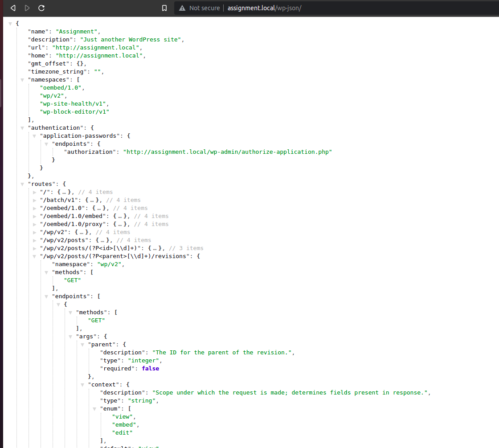Collapse the "args" object
The height and width of the screenshot is (448, 499).
[x=71, y=337]
